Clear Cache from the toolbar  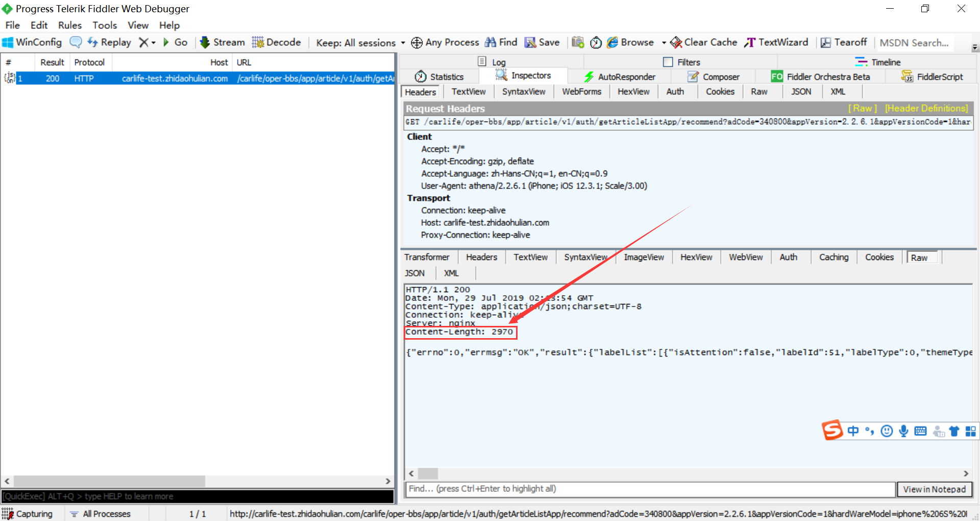703,42
